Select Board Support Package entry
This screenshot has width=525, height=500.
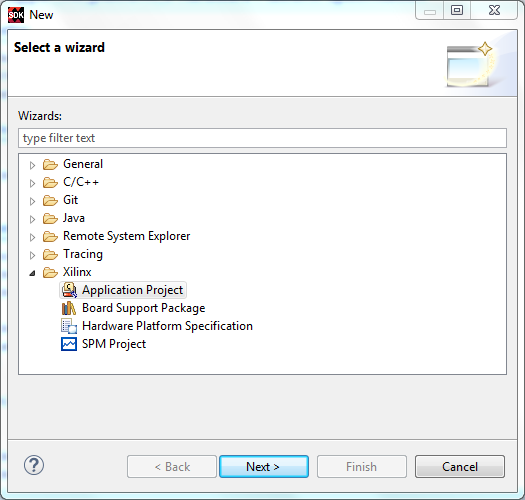tap(144, 308)
